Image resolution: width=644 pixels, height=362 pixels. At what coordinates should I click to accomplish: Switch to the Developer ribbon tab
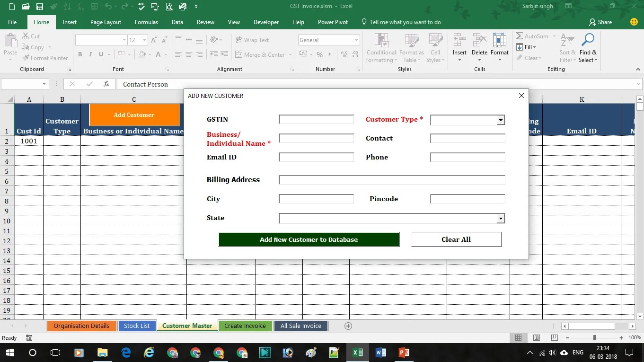pos(266,22)
